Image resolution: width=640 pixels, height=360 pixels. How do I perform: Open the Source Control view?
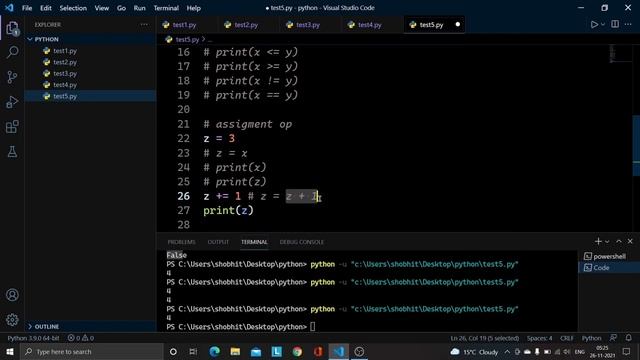(12, 77)
